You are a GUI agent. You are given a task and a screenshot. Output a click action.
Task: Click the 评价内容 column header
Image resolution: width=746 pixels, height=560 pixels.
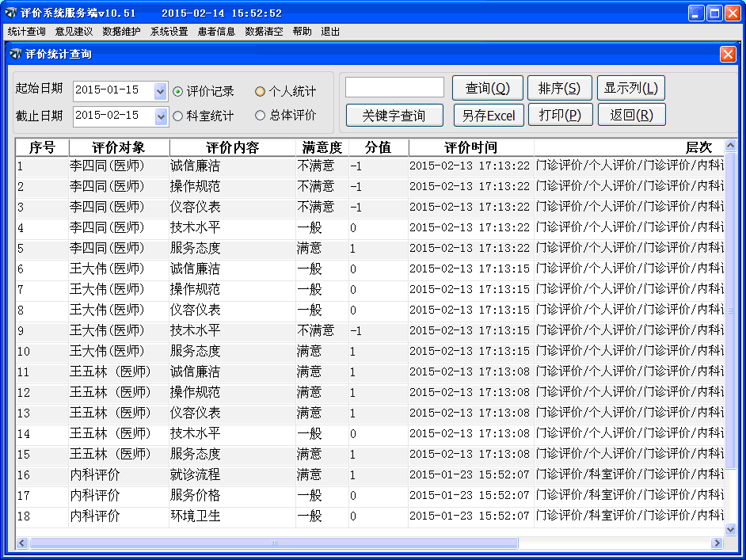[233, 147]
